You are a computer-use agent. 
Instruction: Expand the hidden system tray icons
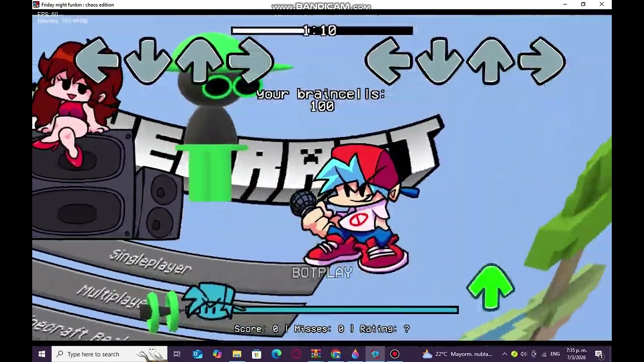pyautogui.click(x=505, y=354)
